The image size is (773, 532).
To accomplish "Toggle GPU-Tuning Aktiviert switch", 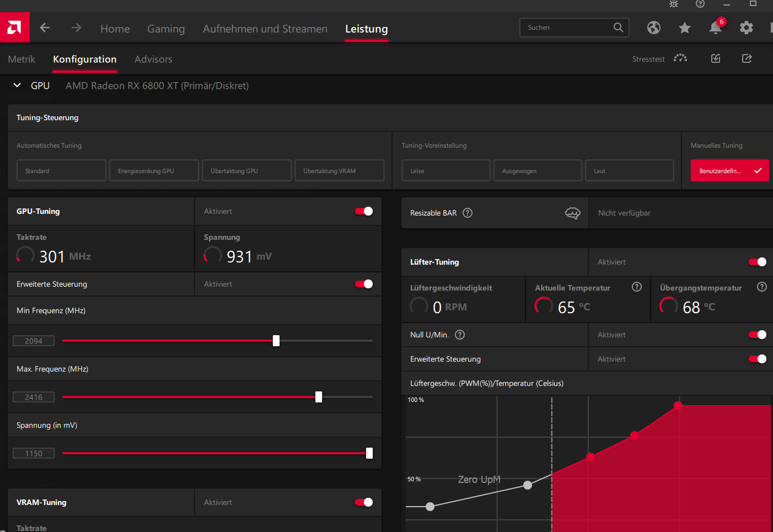I will (364, 211).
